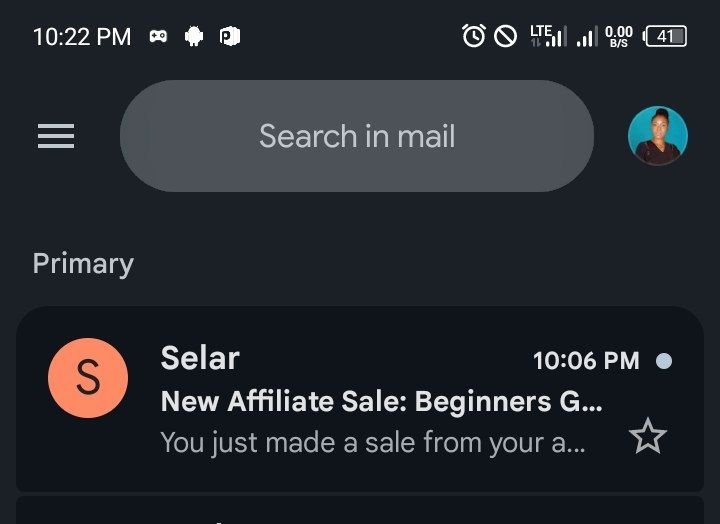Viewport: 720px width, 524px height.
Task: Open the 'You just made a sale' preview text
Action: (x=373, y=443)
